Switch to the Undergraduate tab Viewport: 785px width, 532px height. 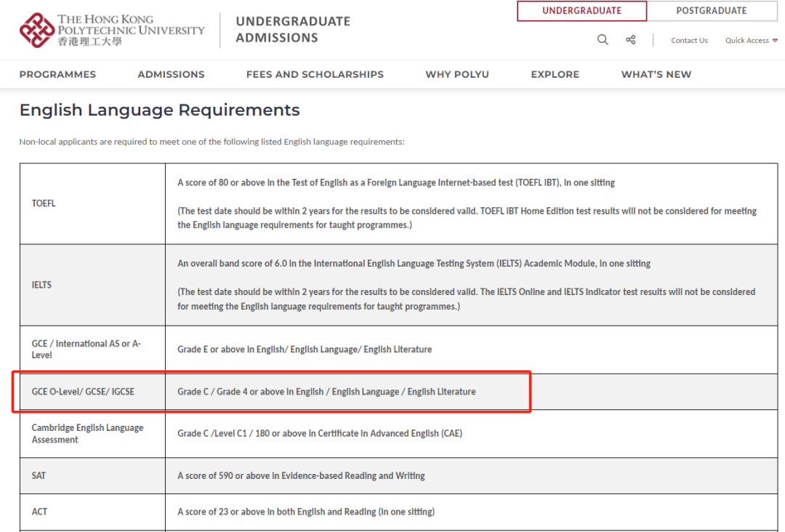(x=581, y=10)
